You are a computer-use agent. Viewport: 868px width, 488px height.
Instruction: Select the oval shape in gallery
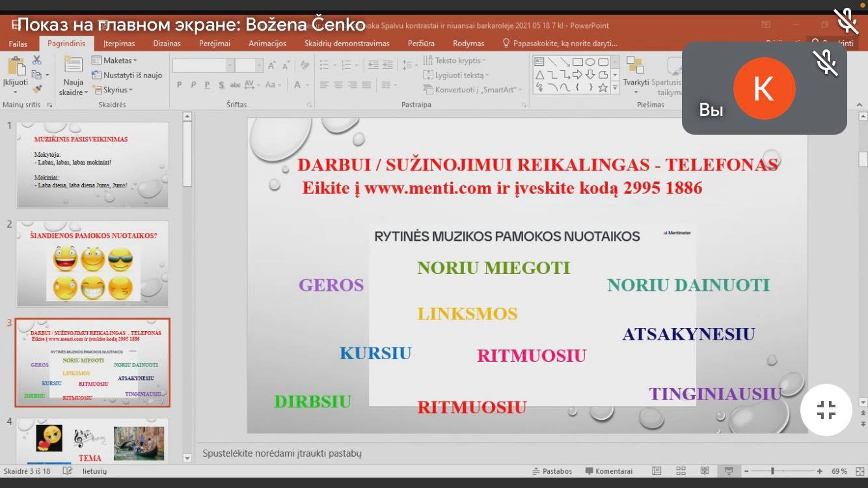pos(590,62)
